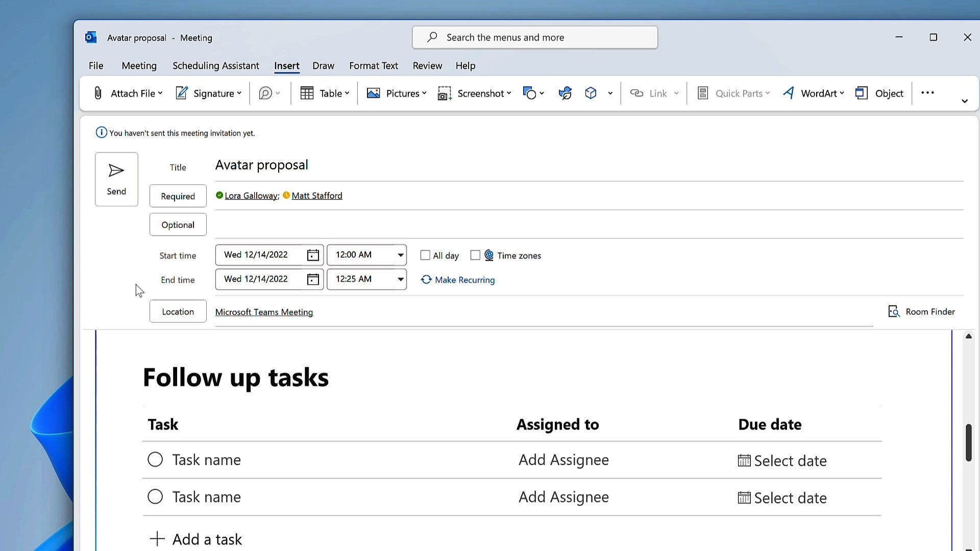Open start date calendar picker
Screen dimensions: 980x551
313,255
